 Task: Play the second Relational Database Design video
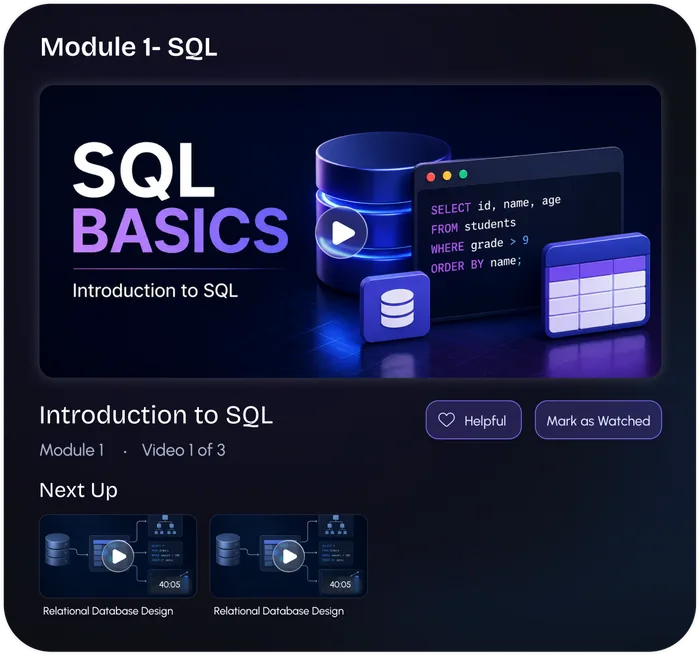click(x=288, y=556)
